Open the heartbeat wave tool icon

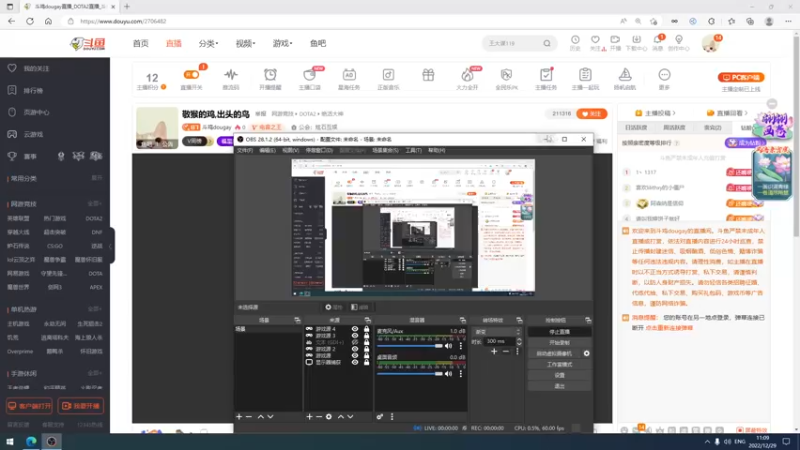pos(231,75)
